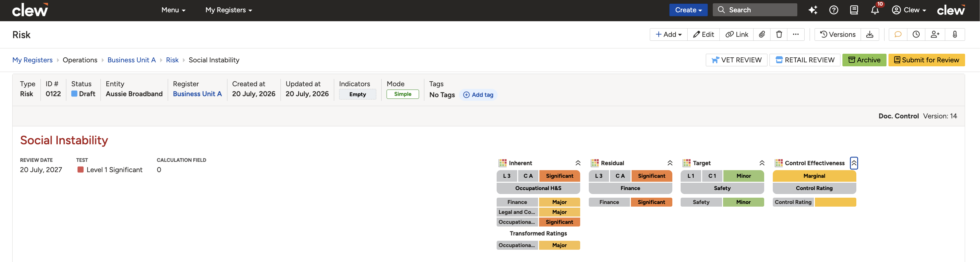Open the Add dropdown button
This screenshot has width=980, height=262.
click(x=668, y=34)
